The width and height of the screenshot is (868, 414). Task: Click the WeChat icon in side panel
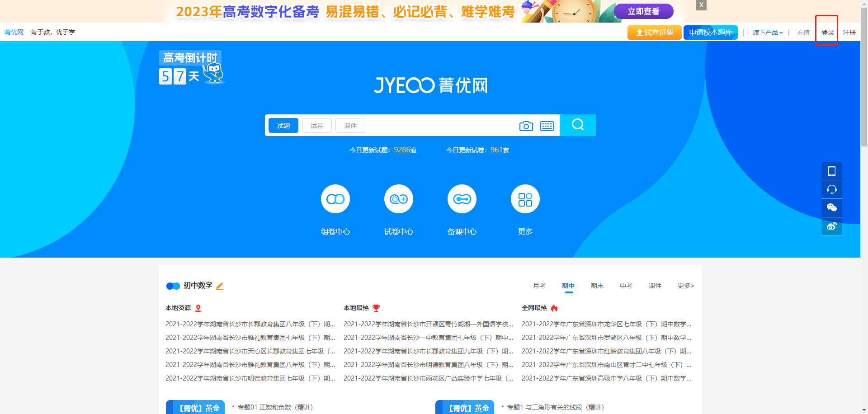831,208
